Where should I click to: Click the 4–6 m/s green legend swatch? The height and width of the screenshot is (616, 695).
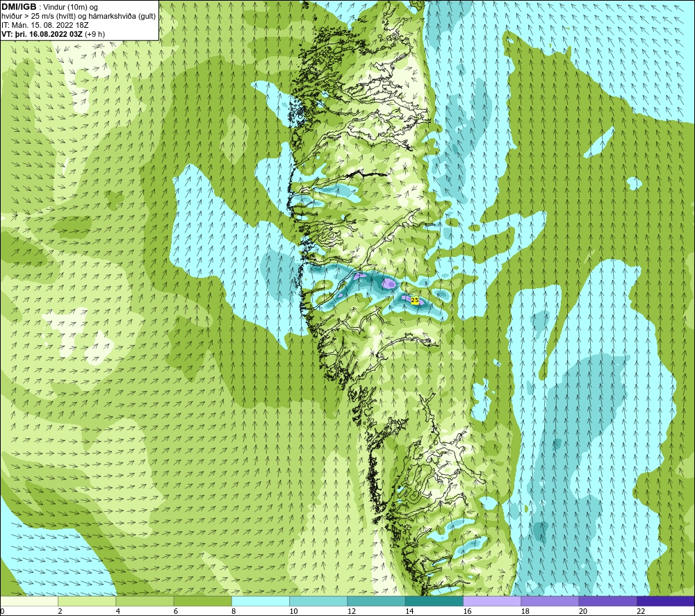pos(145,601)
